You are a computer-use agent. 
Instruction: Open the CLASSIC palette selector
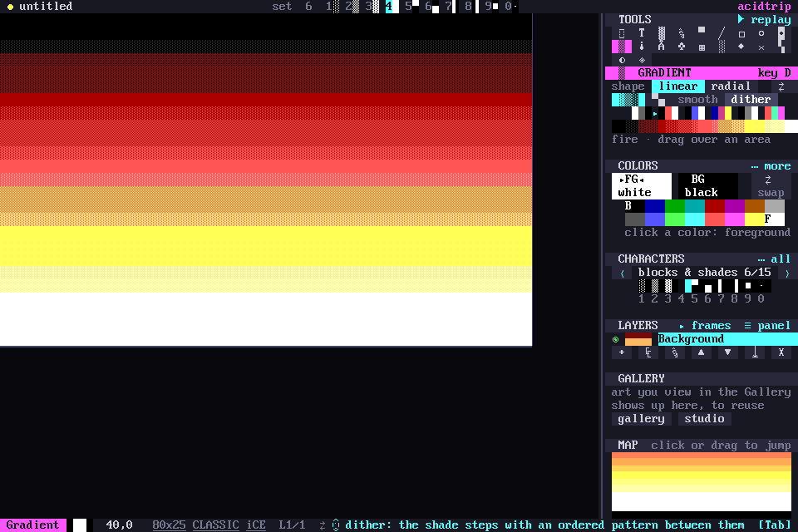pos(216,525)
